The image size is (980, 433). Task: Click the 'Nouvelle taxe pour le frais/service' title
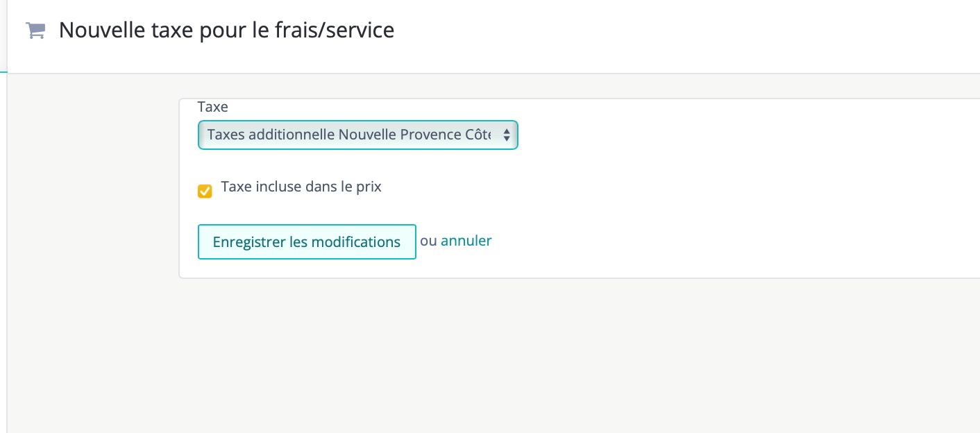pyautogui.click(x=226, y=31)
